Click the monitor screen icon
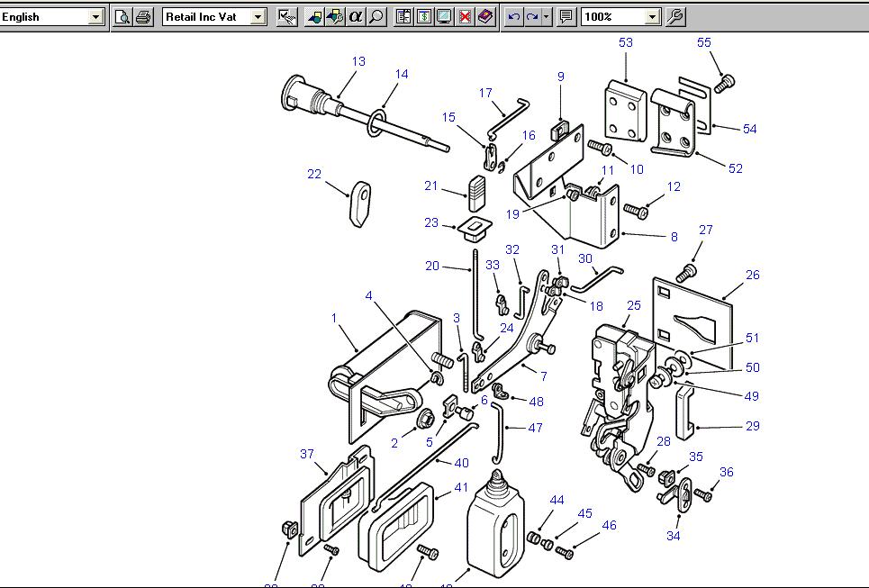The image size is (869, 588). point(444,17)
